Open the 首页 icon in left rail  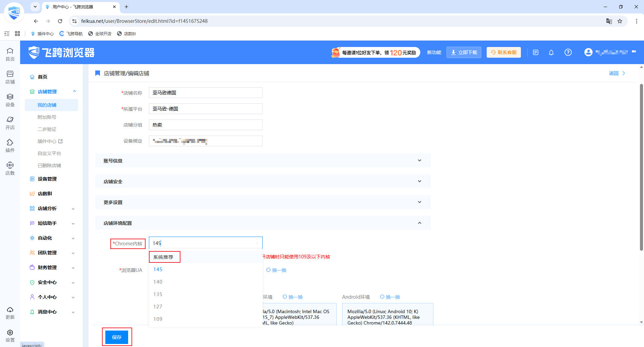click(10, 54)
